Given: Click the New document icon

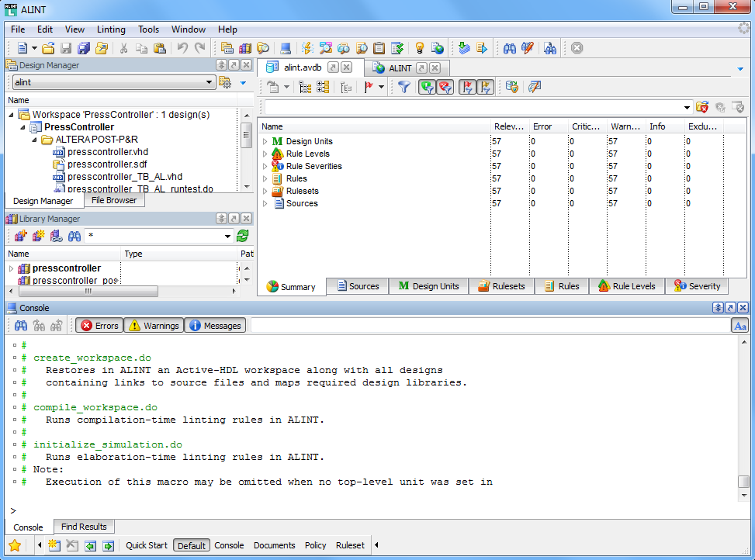Looking at the screenshot, I should (x=23, y=48).
